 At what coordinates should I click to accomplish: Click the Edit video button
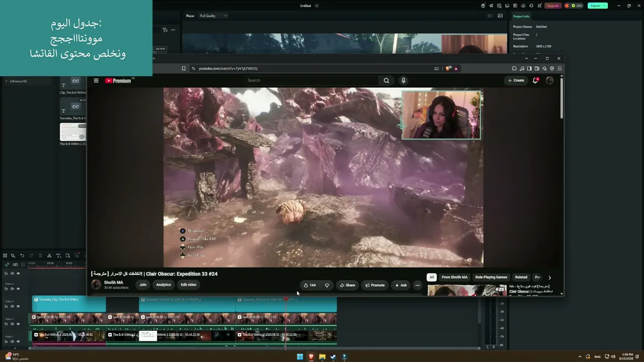189,285
